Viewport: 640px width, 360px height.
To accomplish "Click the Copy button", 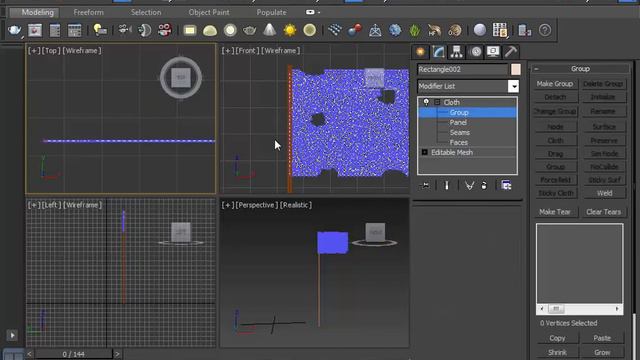I will (557, 338).
